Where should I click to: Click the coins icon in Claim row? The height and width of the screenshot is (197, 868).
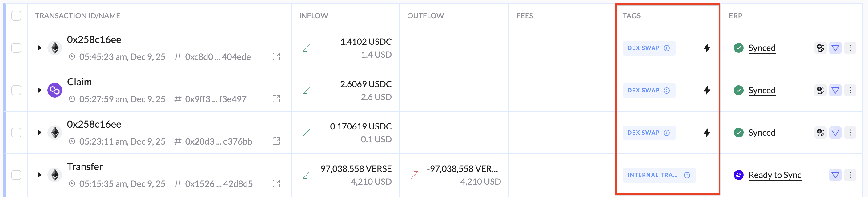[820, 90]
